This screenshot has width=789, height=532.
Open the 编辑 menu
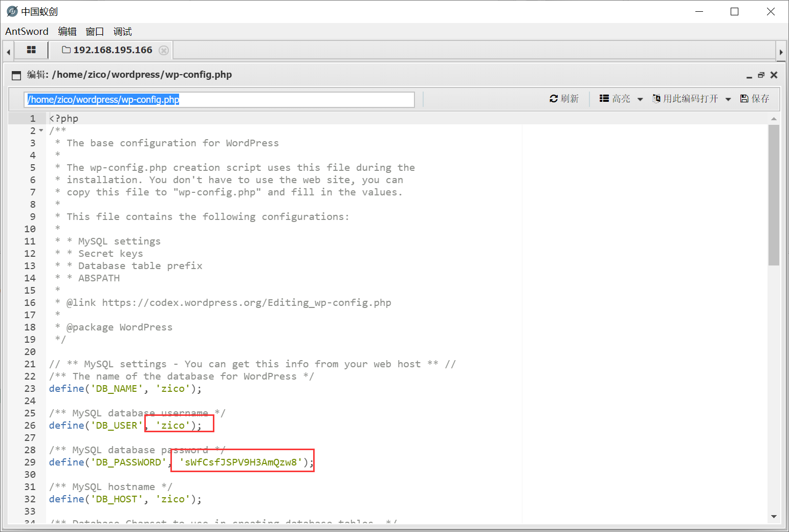(67, 31)
